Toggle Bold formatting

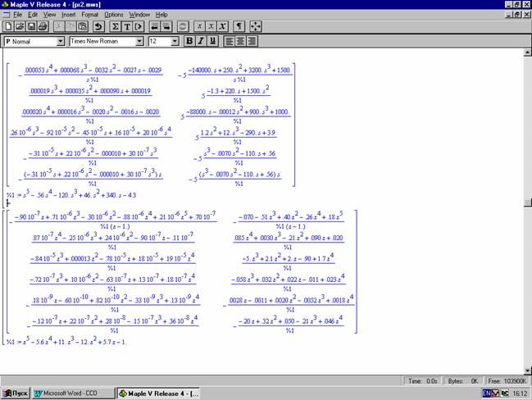click(189, 41)
